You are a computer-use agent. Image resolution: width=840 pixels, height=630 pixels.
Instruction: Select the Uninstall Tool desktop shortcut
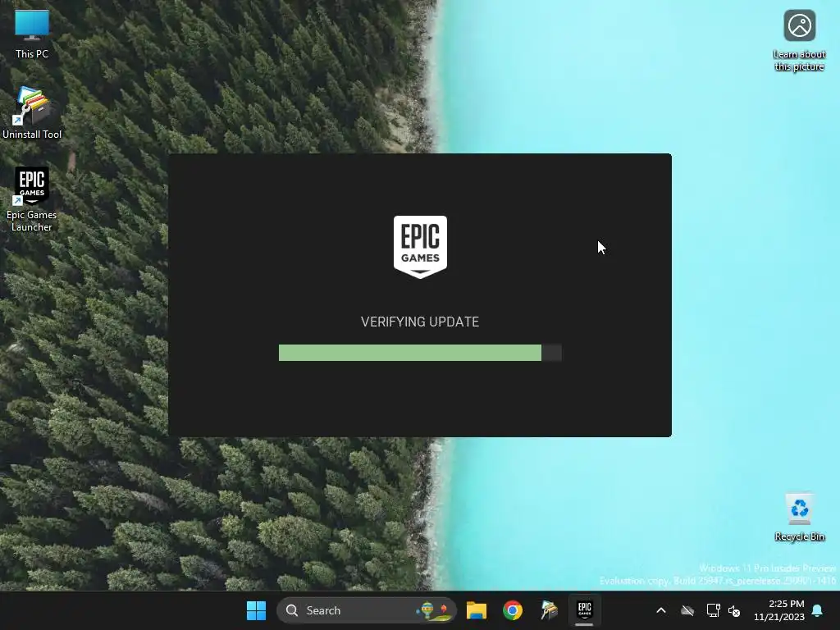[x=32, y=113]
